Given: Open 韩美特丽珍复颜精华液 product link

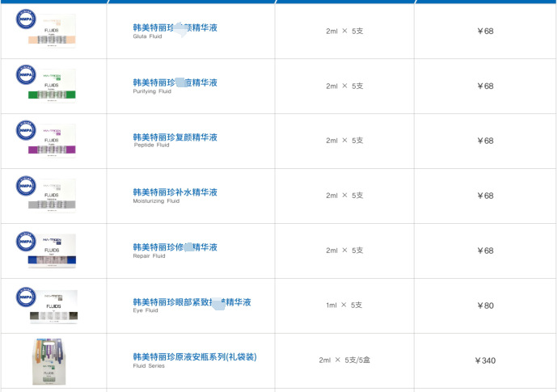Looking at the screenshot, I should click(x=175, y=137).
